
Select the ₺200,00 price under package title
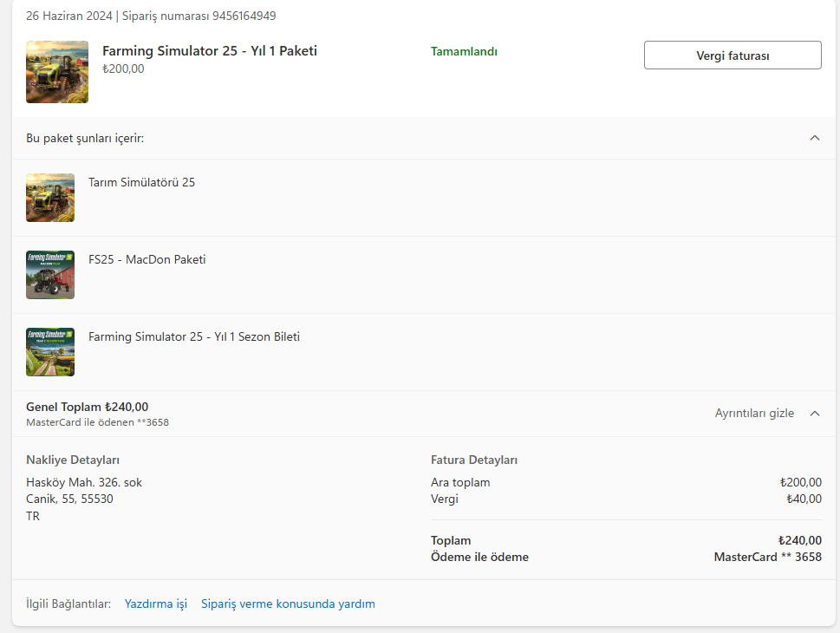[123, 69]
